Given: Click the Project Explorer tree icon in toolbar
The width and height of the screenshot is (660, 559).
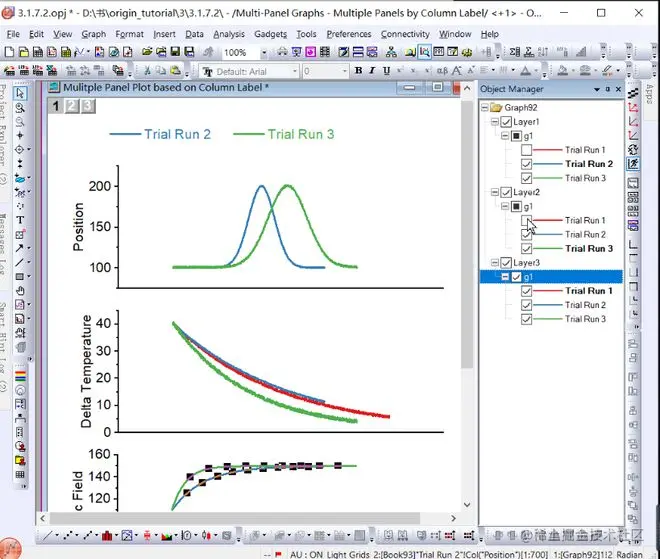Looking at the screenshot, I should tap(391, 52).
